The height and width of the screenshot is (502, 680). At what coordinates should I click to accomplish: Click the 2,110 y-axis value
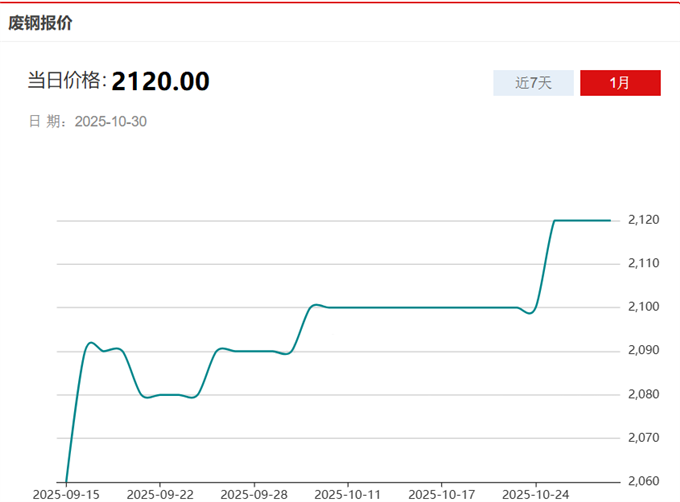(643, 263)
